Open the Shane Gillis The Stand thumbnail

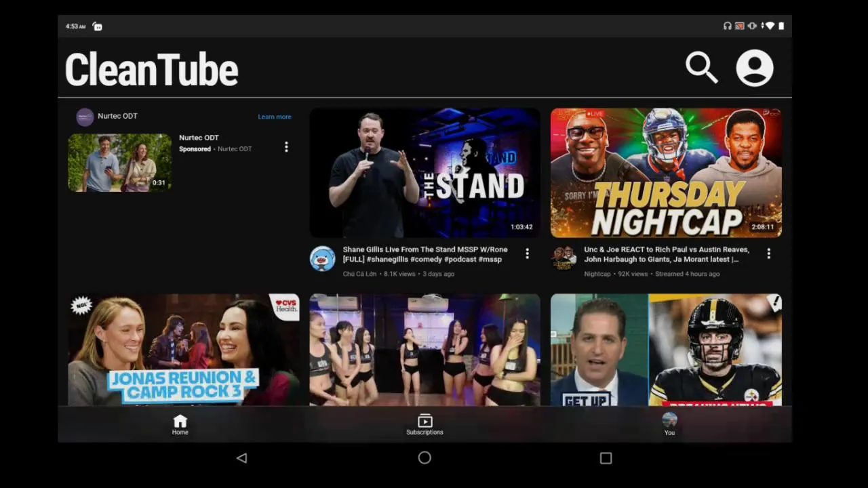425,173
